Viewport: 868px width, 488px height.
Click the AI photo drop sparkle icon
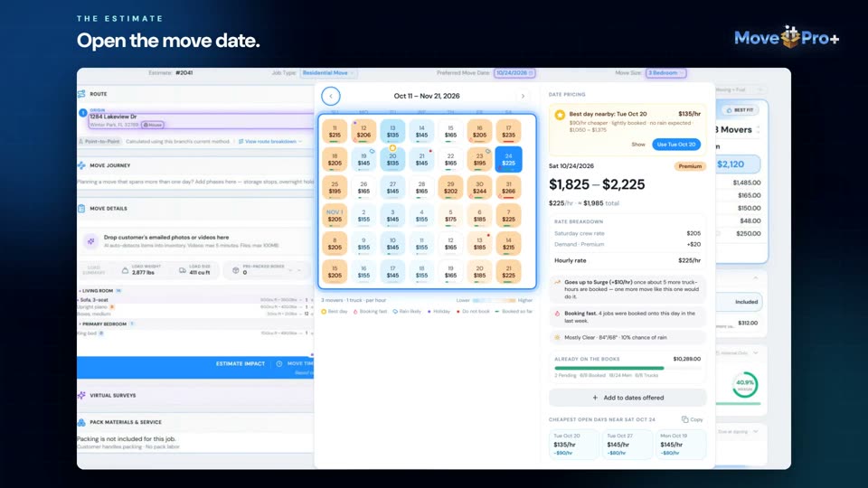tap(90, 241)
